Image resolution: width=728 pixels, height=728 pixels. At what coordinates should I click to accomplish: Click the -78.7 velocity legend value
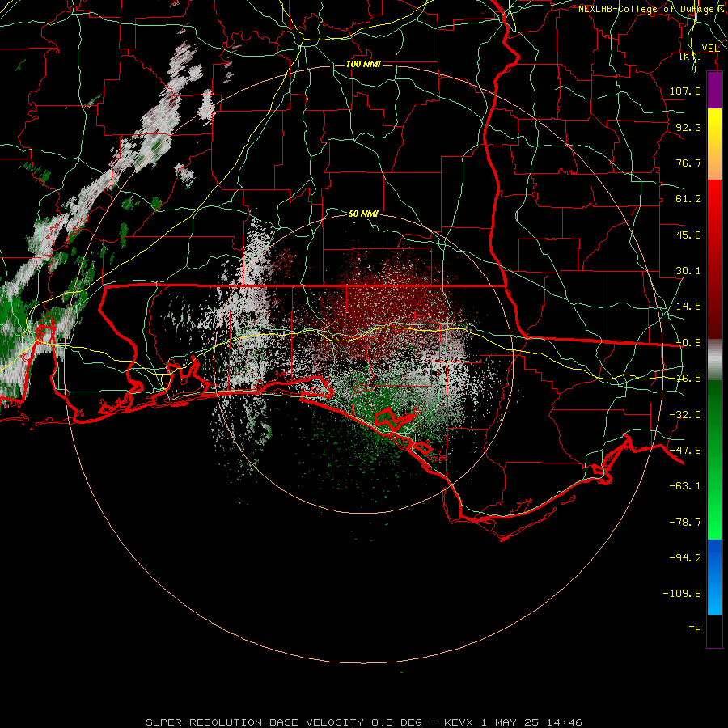coord(685,523)
